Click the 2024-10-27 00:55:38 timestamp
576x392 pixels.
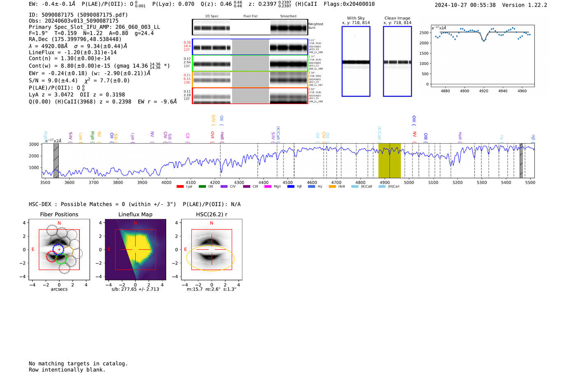click(x=465, y=5)
